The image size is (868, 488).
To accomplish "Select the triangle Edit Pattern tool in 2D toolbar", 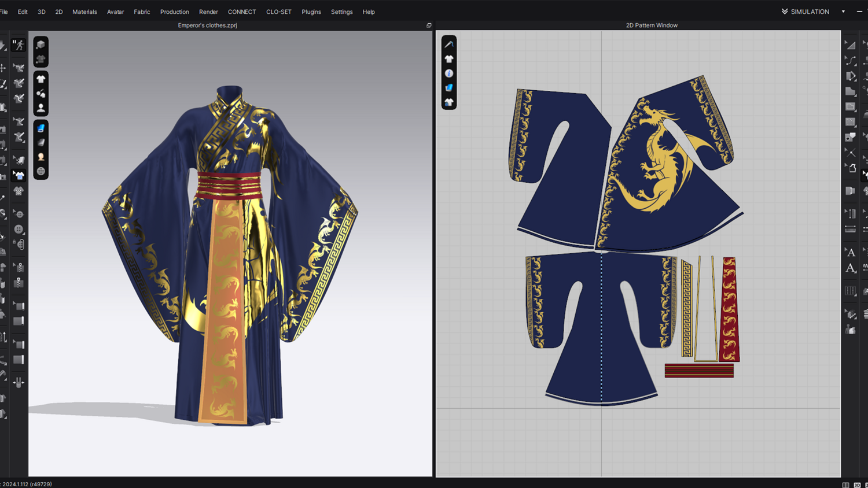I will [x=850, y=45].
